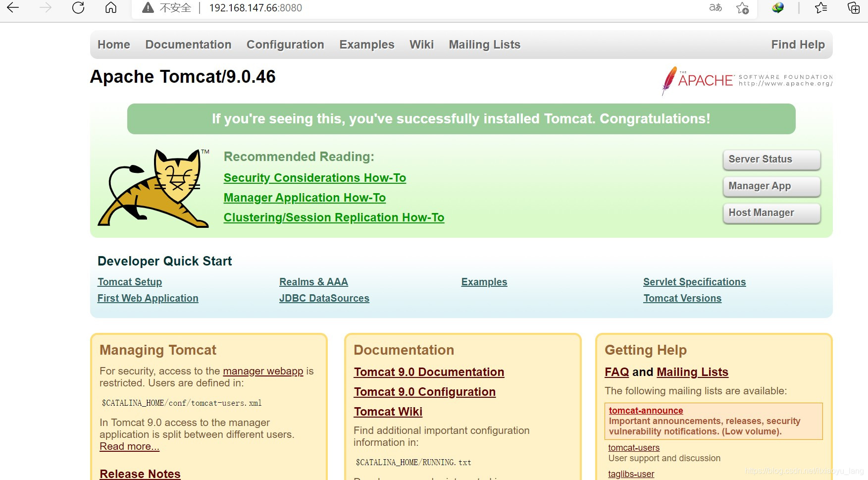This screenshot has height=480, width=868.
Task: Open Tomcat 9.0 Documentation link
Action: 429,372
